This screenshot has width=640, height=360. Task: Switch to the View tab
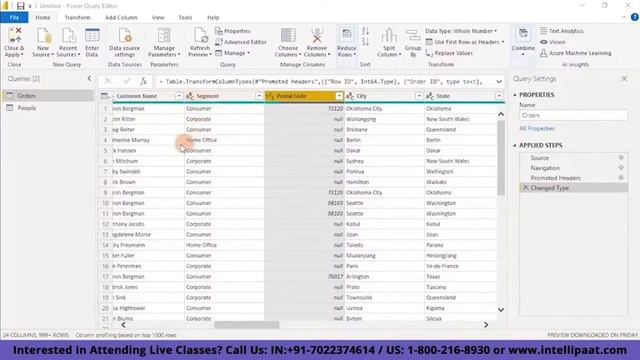click(158, 18)
